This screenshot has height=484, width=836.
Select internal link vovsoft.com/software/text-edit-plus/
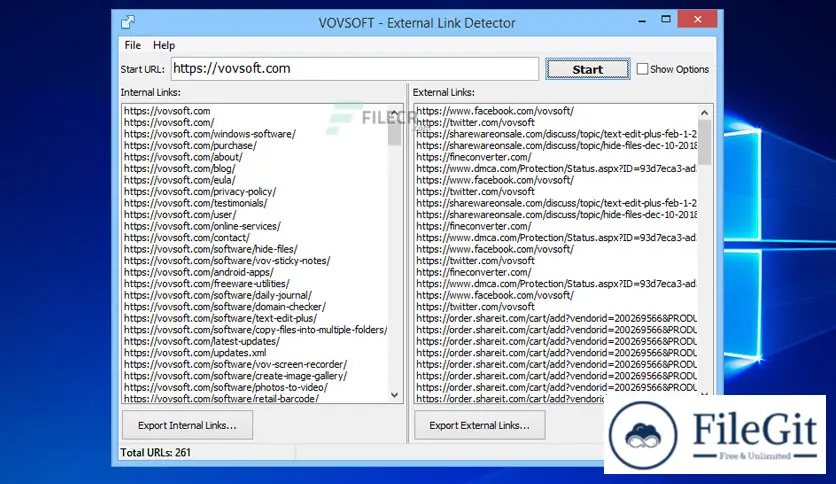click(220, 318)
